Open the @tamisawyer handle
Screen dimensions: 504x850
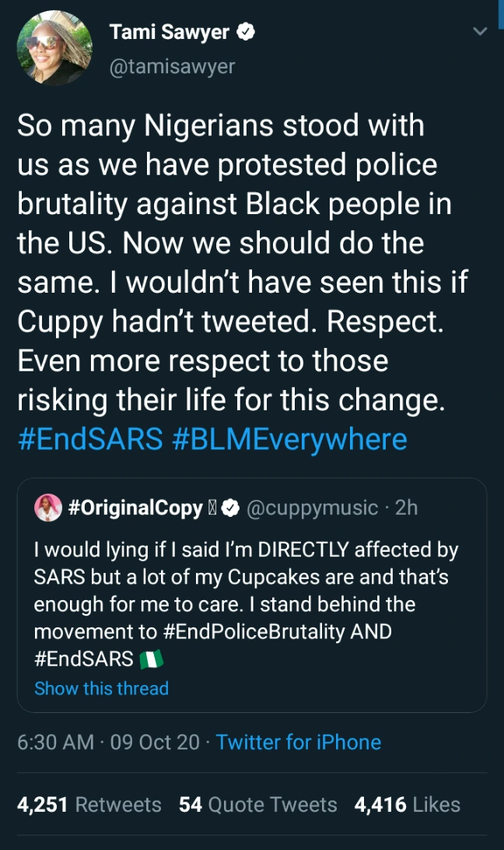pyautogui.click(x=172, y=67)
